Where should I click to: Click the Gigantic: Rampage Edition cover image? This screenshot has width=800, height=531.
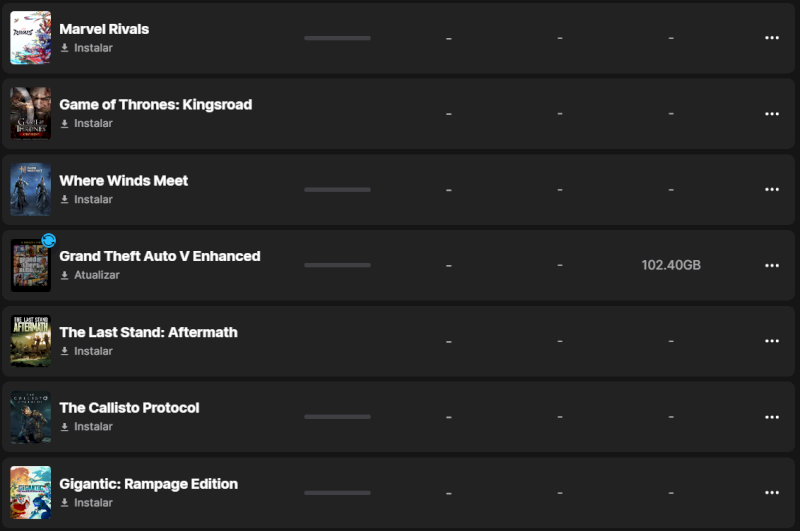pos(30,493)
